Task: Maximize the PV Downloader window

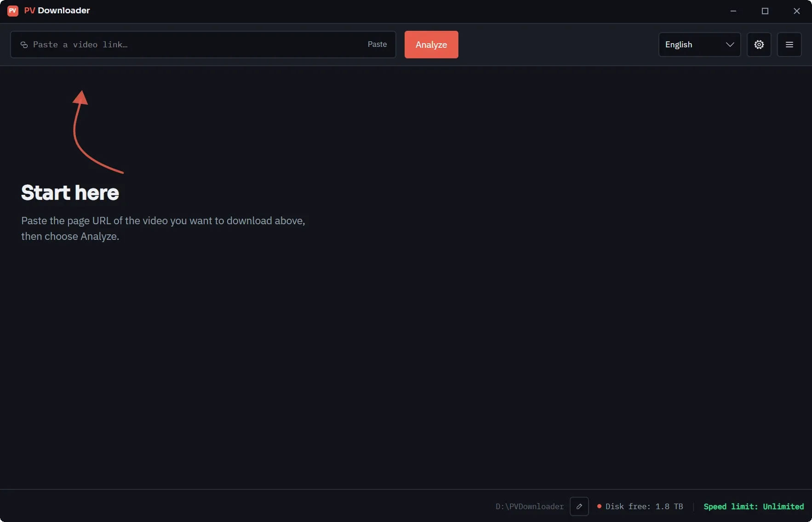Action: pyautogui.click(x=765, y=11)
